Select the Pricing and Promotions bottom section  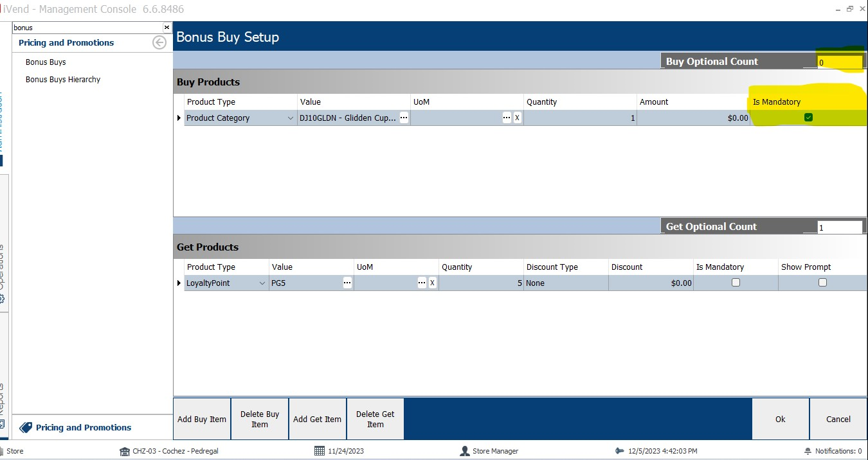(93, 427)
